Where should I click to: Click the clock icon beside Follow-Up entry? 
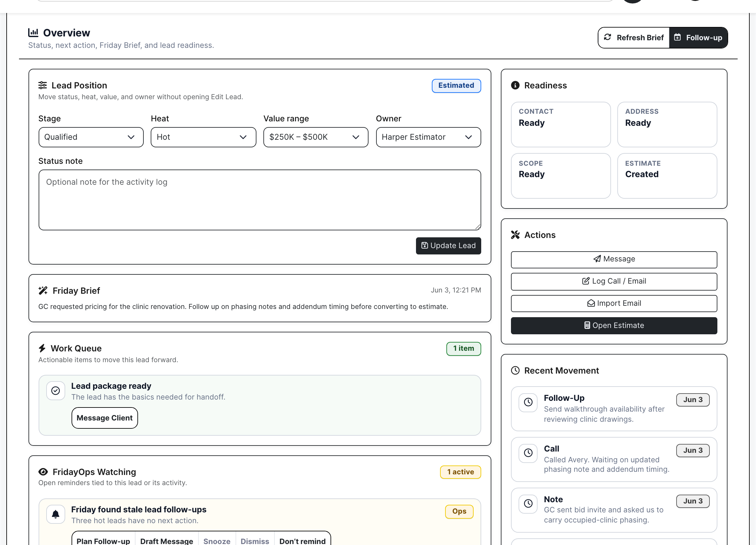click(x=528, y=402)
